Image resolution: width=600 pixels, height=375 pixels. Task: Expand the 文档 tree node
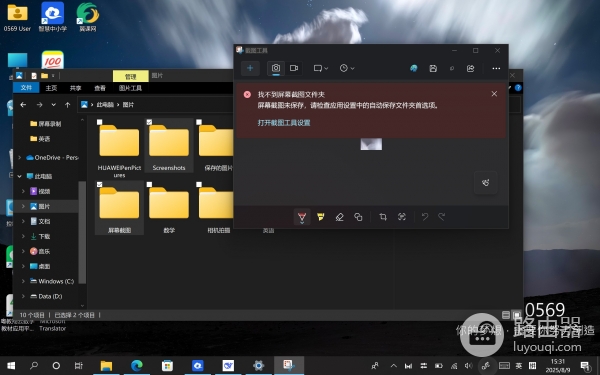(23, 221)
